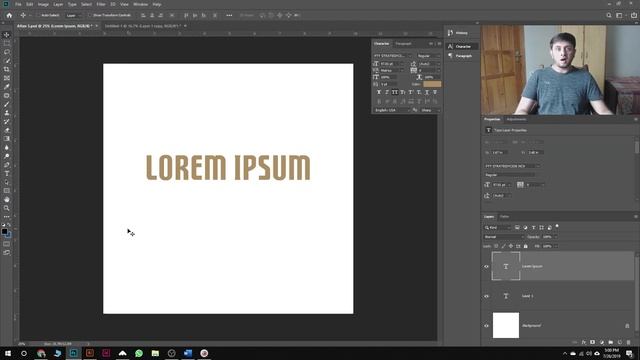Click the Add layer style fx icon
Screen dimensions: 640x360
(x=584, y=342)
